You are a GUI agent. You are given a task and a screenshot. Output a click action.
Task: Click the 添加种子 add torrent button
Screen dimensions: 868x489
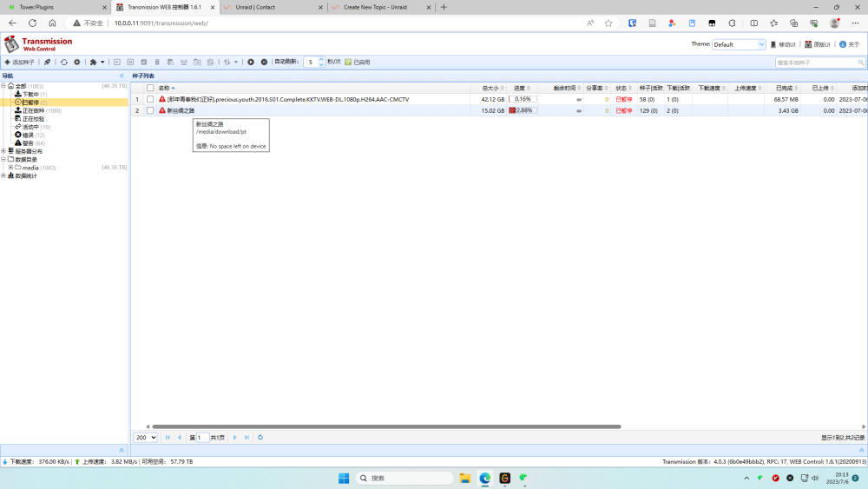pos(19,62)
